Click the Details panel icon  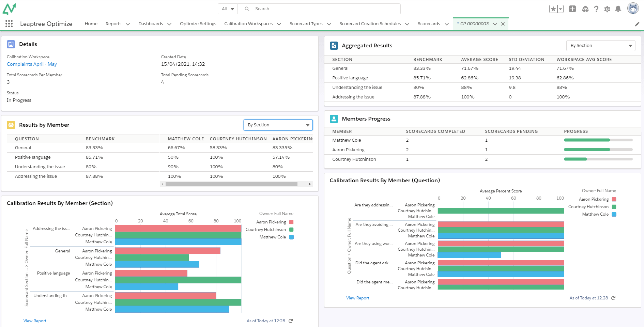point(11,44)
